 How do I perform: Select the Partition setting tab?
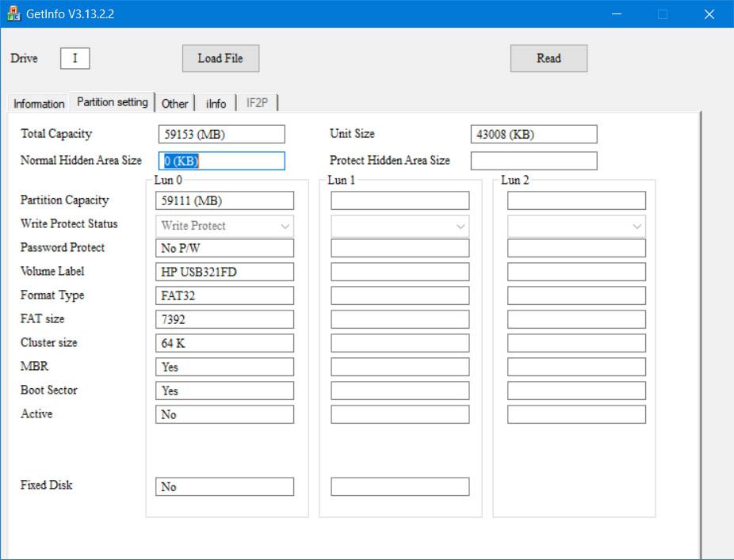coord(113,101)
